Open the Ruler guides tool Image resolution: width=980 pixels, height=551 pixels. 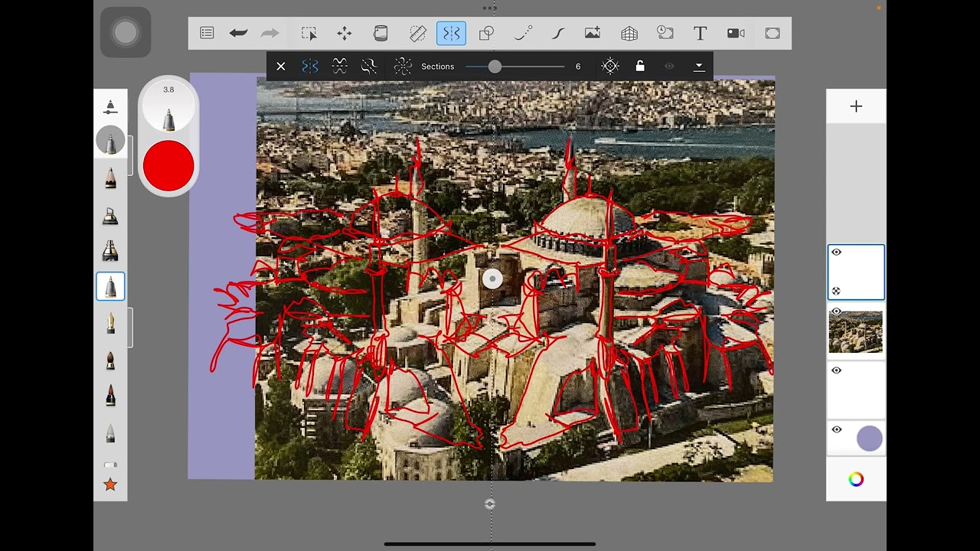417,33
